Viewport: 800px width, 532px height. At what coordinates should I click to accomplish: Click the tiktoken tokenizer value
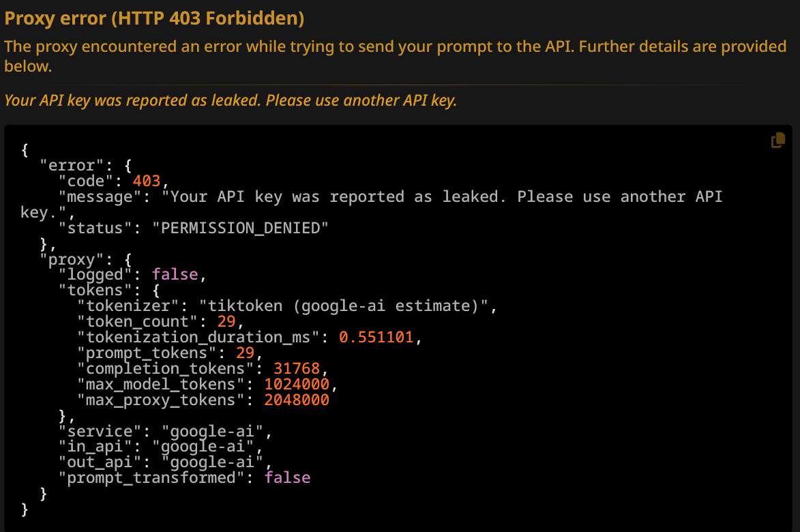(339, 306)
